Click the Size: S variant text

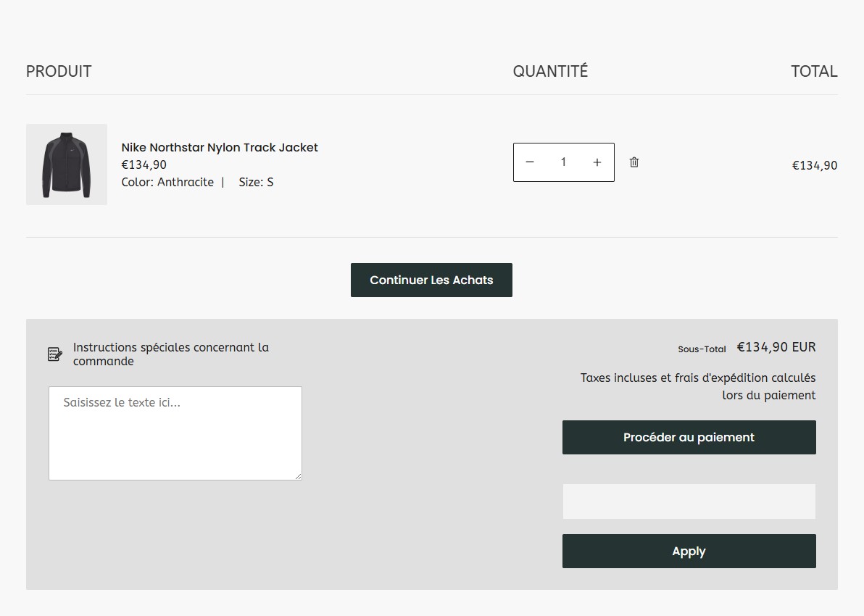click(256, 182)
